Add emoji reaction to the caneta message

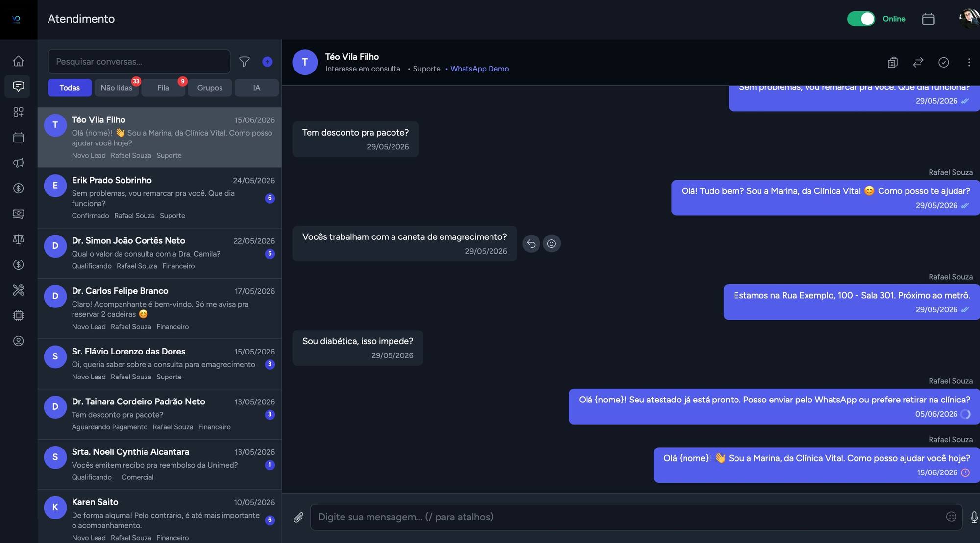point(551,244)
